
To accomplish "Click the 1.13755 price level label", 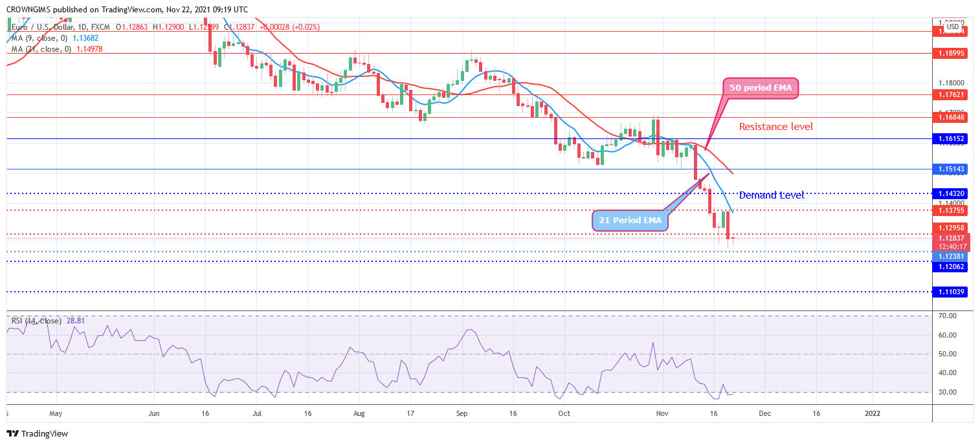I will pyautogui.click(x=950, y=210).
